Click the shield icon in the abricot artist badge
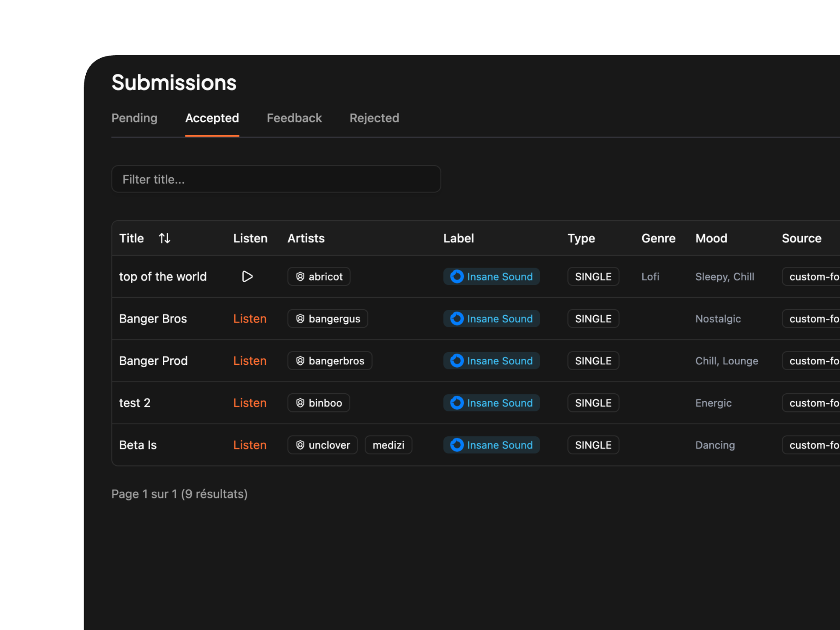 point(300,276)
